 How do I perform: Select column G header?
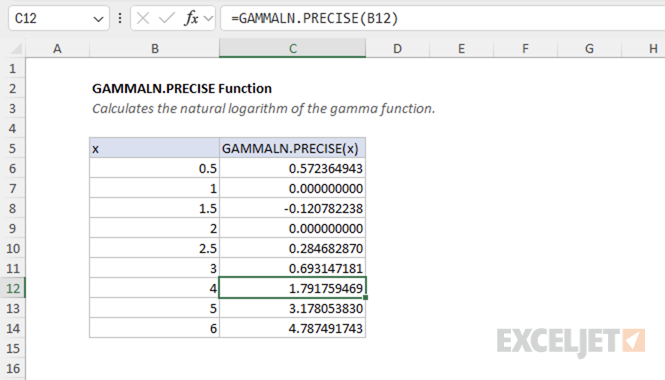590,49
